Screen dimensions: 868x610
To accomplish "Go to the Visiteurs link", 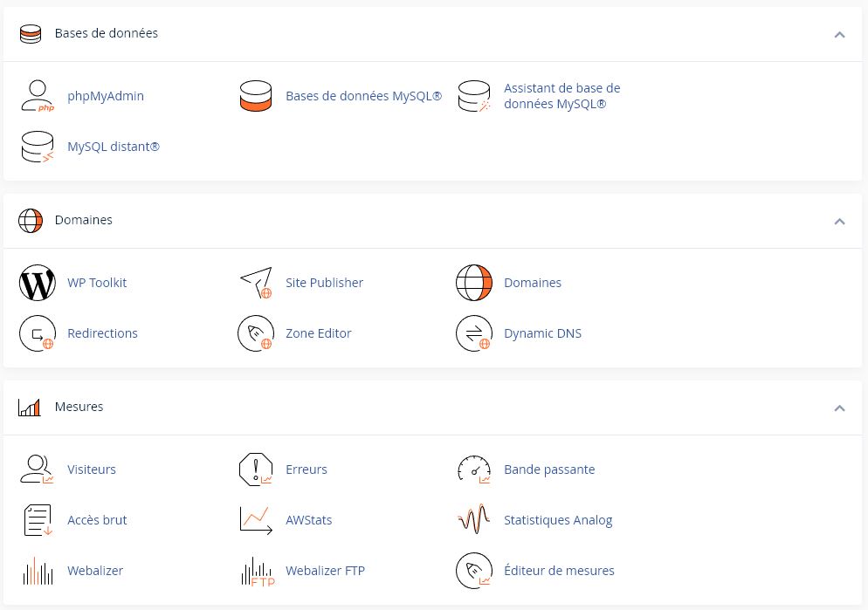I will pyautogui.click(x=92, y=469).
